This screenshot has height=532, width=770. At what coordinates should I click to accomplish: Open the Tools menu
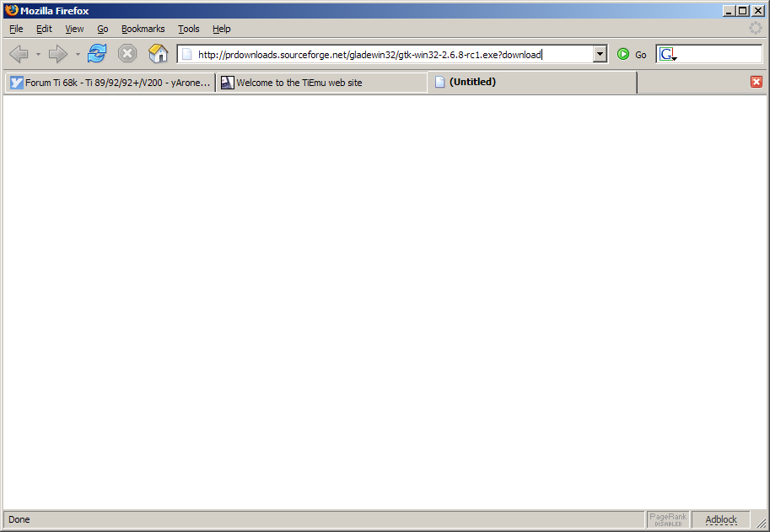[x=189, y=29]
